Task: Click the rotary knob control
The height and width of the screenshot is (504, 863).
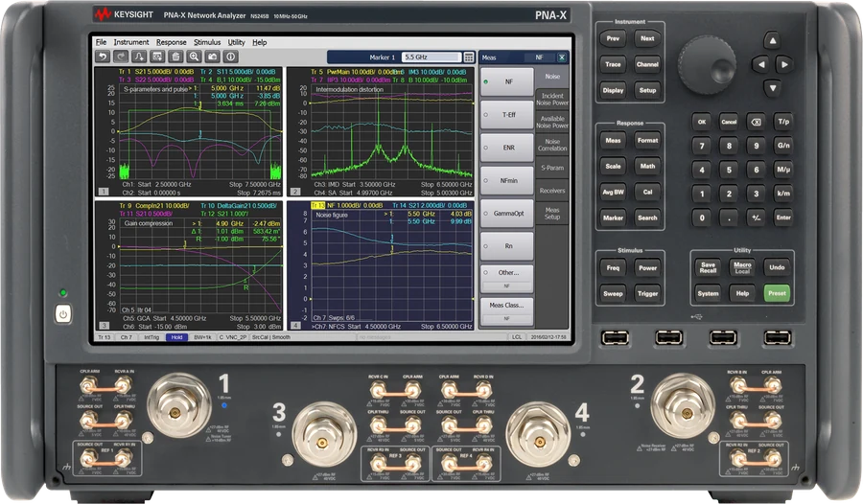Action: click(707, 65)
